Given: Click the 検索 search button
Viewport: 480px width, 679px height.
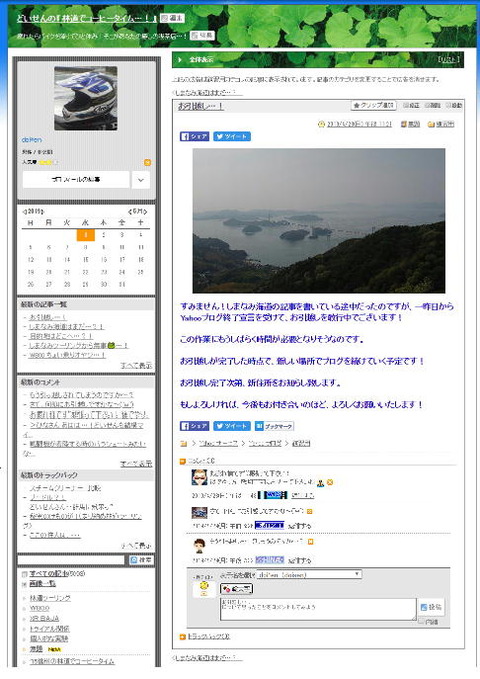Looking at the screenshot, I should pos(141,560).
